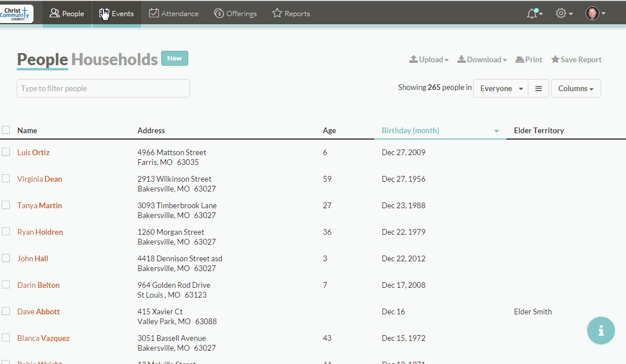
Task: Open the Columns dropdown
Action: [x=575, y=88]
